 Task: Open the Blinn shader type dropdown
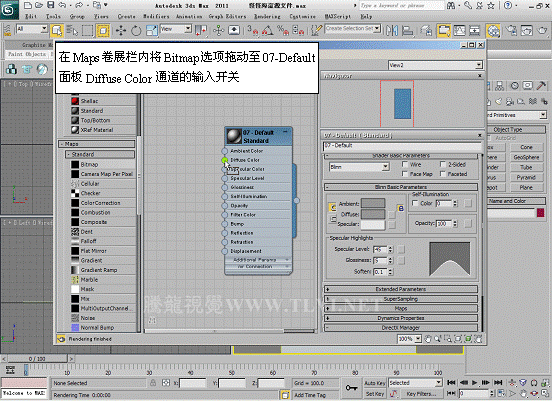pos(359,167)
